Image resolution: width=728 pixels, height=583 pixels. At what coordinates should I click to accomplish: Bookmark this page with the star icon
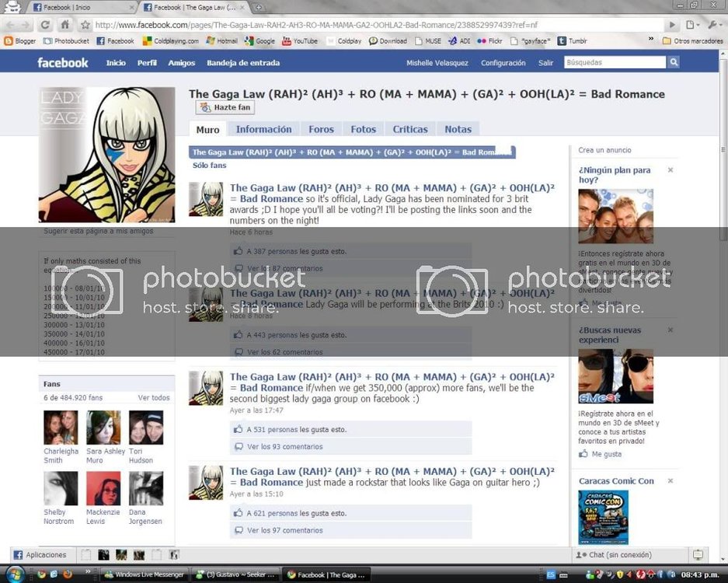[85, 25]
